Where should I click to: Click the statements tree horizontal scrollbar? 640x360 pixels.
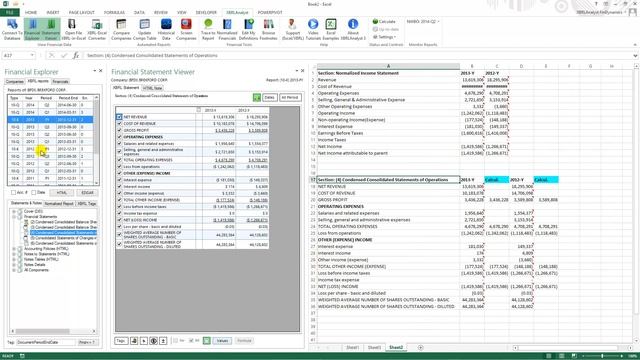click(x=53, y=331)
